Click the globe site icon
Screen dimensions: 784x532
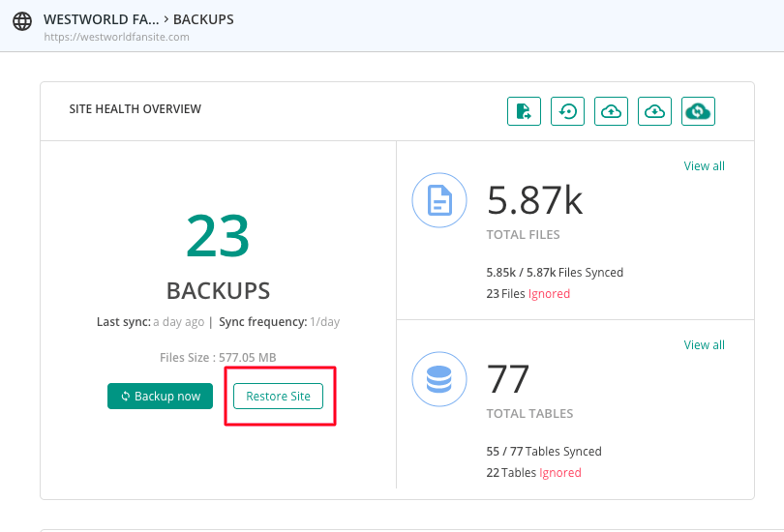coord(22,21)
